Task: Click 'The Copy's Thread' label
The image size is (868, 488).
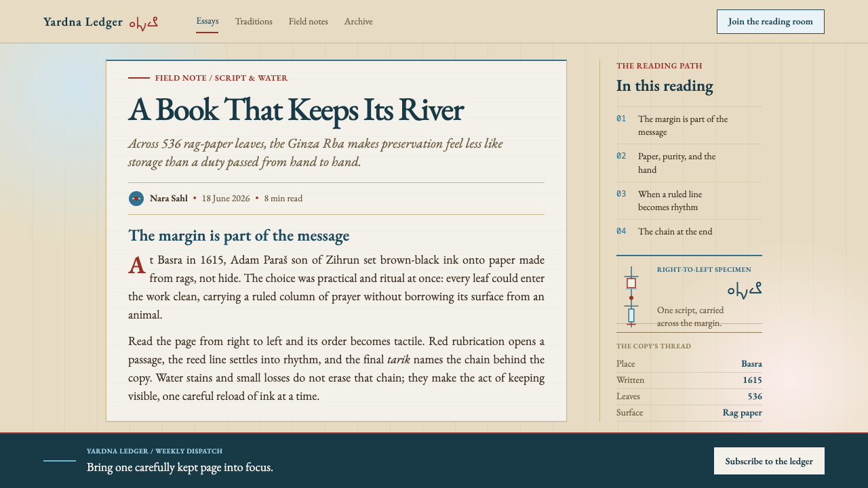Action: [654, 346]
